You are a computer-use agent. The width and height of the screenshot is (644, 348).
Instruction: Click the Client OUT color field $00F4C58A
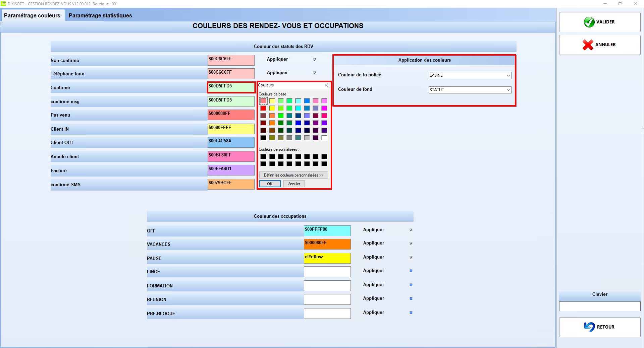[x=231, y=142]
